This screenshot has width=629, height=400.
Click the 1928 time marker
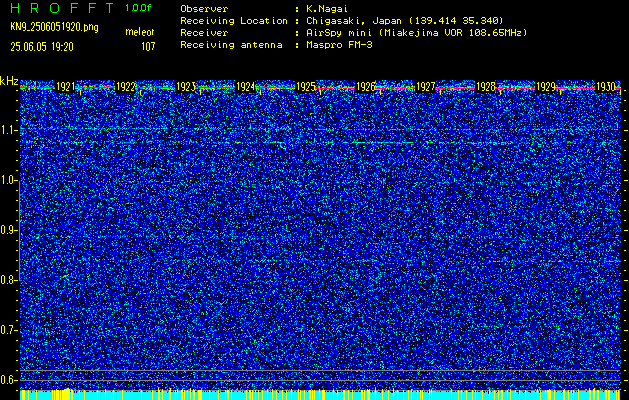tap(485, 87)
